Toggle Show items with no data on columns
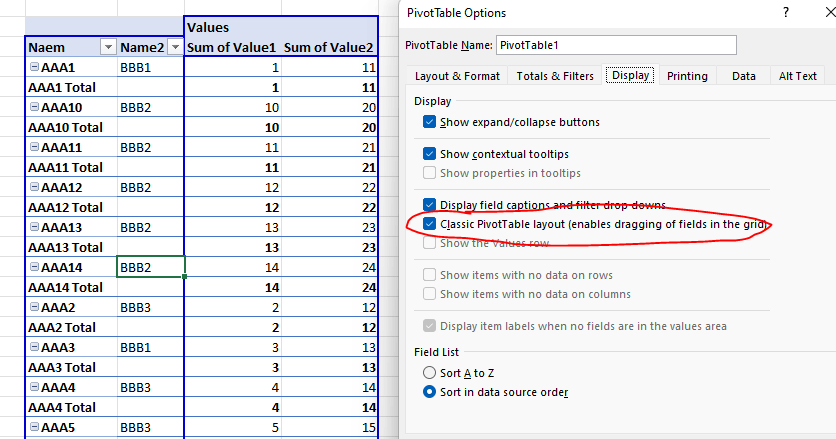This screenshot has width=836, height=439. coord(429,294)
